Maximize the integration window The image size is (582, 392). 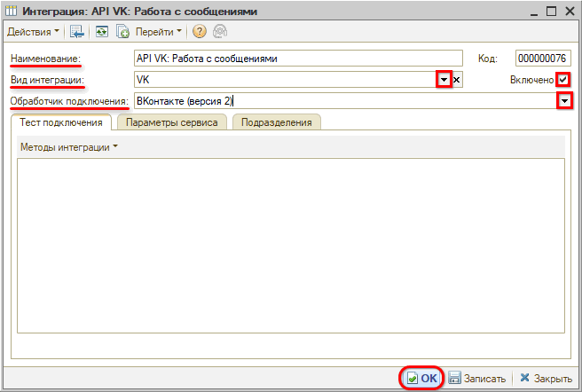point(551,12)
